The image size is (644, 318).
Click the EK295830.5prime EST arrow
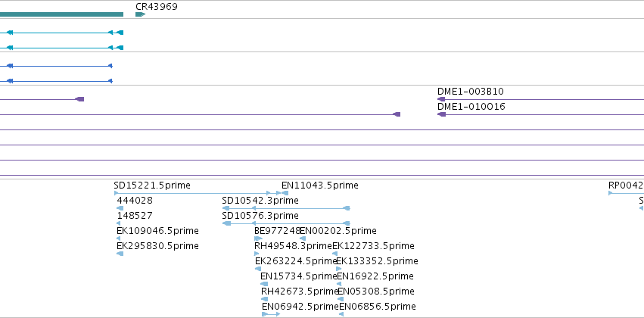120,254
